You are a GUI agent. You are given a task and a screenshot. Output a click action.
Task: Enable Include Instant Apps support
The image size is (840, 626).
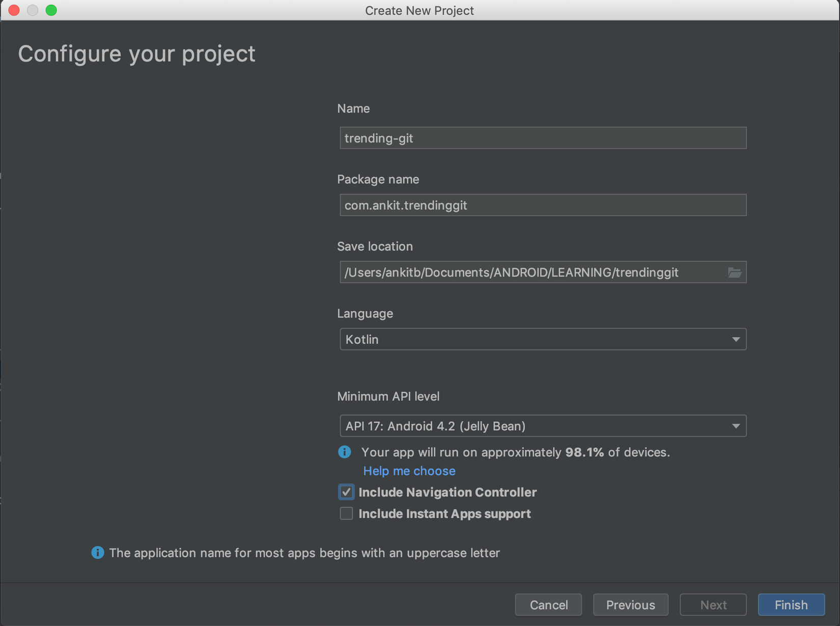tap(346, 514)
